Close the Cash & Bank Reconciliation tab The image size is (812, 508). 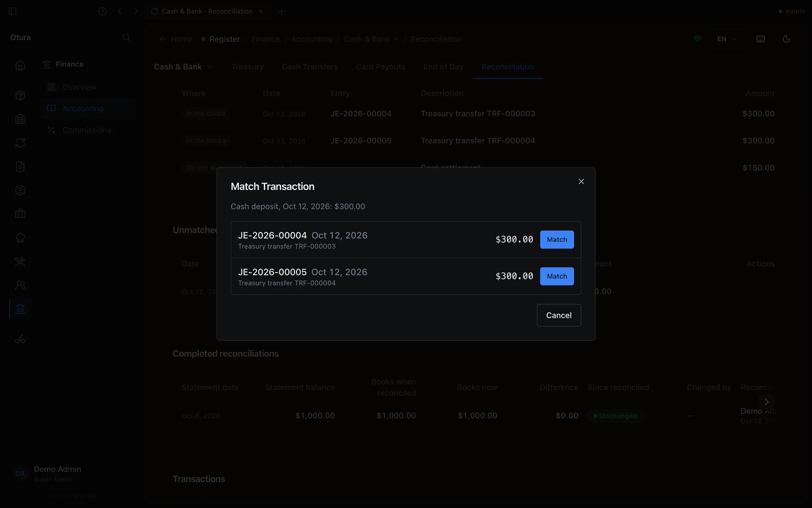[261, 11]
